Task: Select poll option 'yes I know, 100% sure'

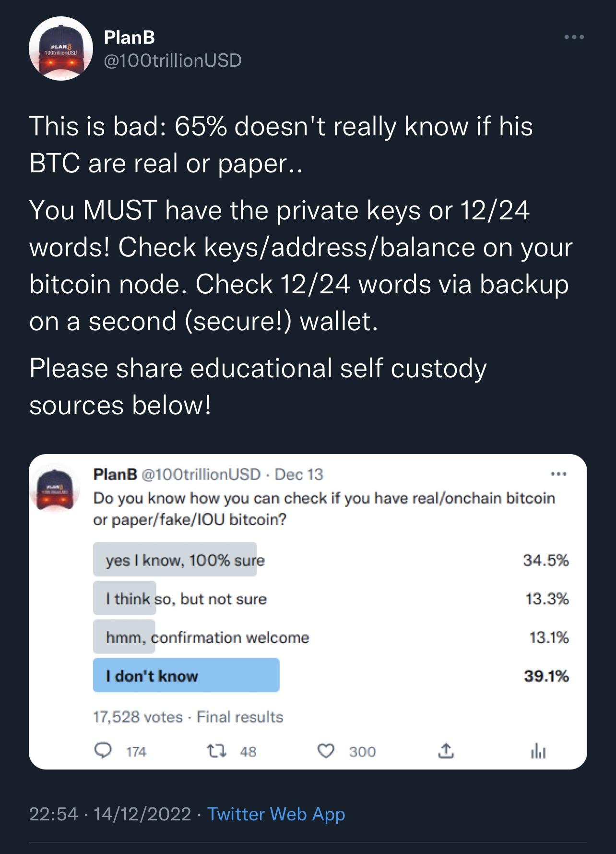Action: click(x=331, y=560)
